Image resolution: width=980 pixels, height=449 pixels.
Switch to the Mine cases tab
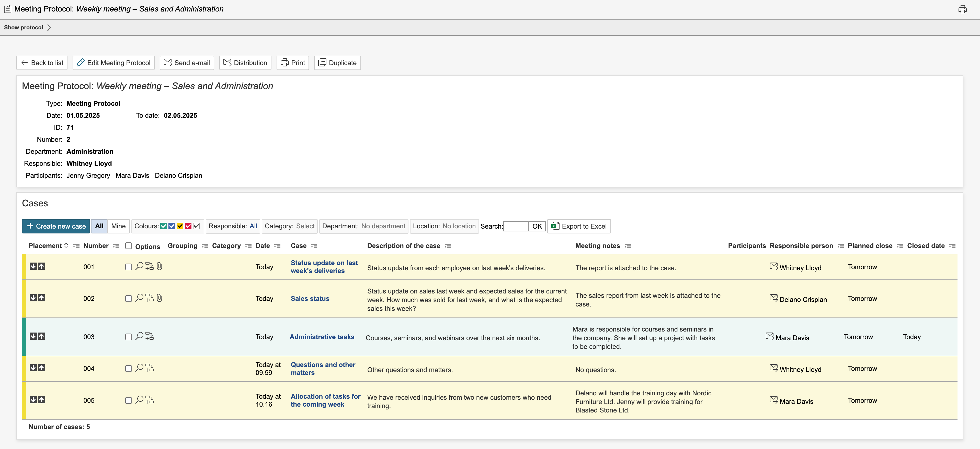[118, 226]
